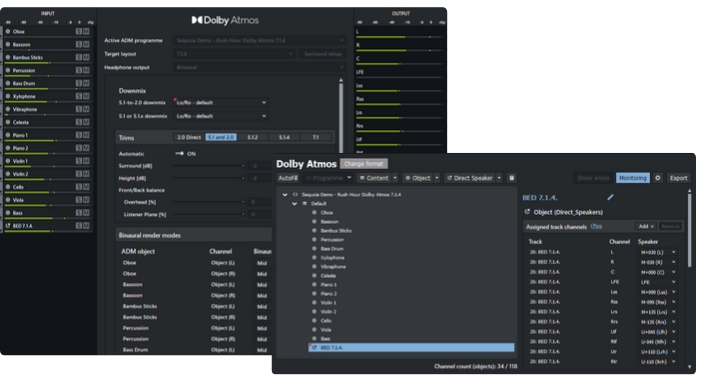This screenshot has height=380, width=705.
Task: Click the Dolby Atmos logo in renderer window
Action: point(225,20)
